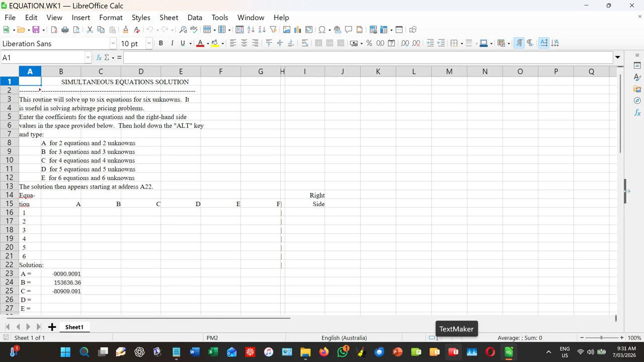The image size is (644, 362).
Task: Open the sidebar Gallery panel icon
Action: pos(637,89)
